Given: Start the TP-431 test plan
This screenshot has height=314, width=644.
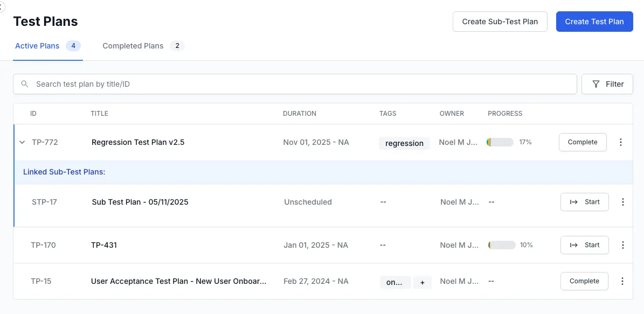Looking at the screenshot, I should tap(585, 245).
